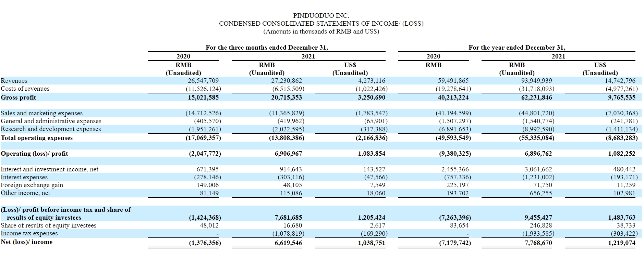Click the PINDUODUO INC. title
Screen dimensions: 644x260
[321, 15]
